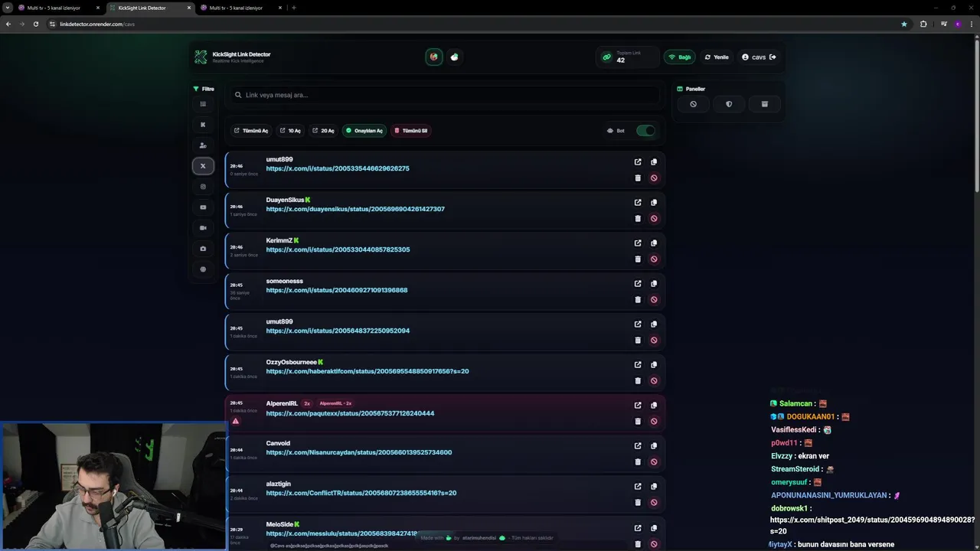The width and height of the screenshot is (980, 551).
Task: Click the browser address bar
Action: (x=475, y=24)
